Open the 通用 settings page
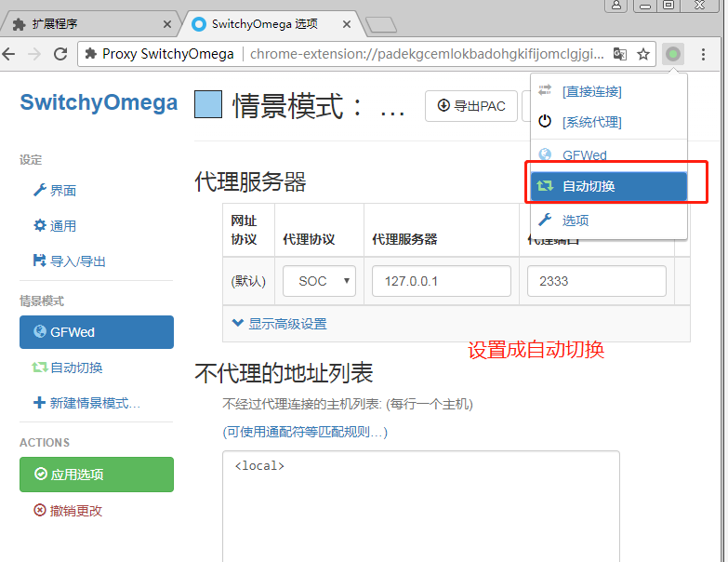This screenshot has height=562, width=728. click(x=55, y=226)
